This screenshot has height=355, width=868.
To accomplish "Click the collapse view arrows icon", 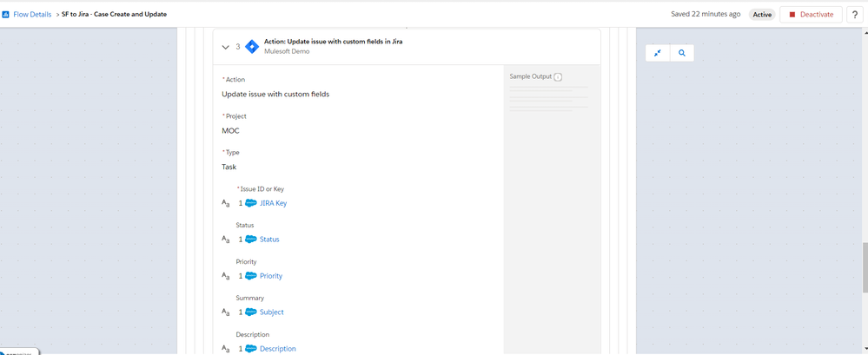I will click(x=658, y=53).
